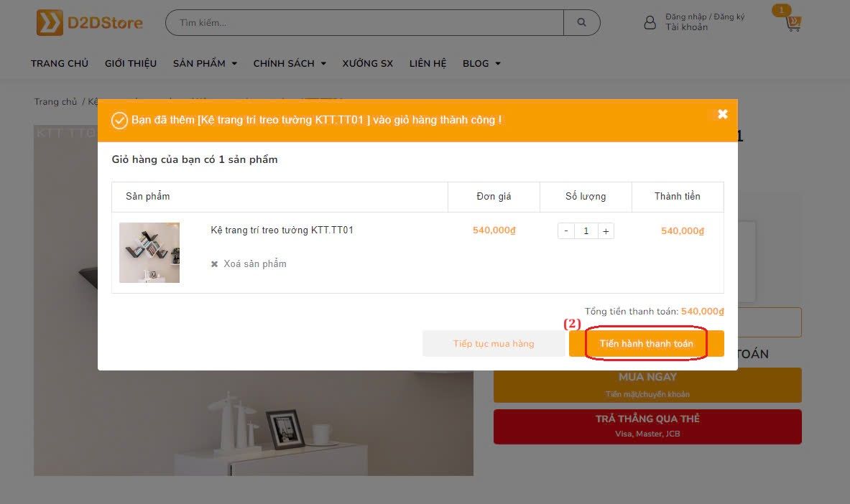Open the TRANG CHỦ menu item
Screen dimensions: 850x504
60,63
